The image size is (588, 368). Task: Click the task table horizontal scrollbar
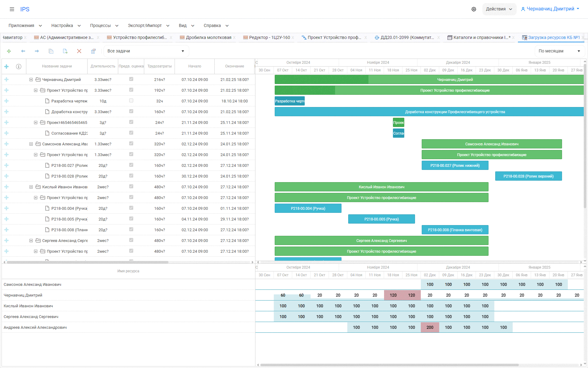88,262
